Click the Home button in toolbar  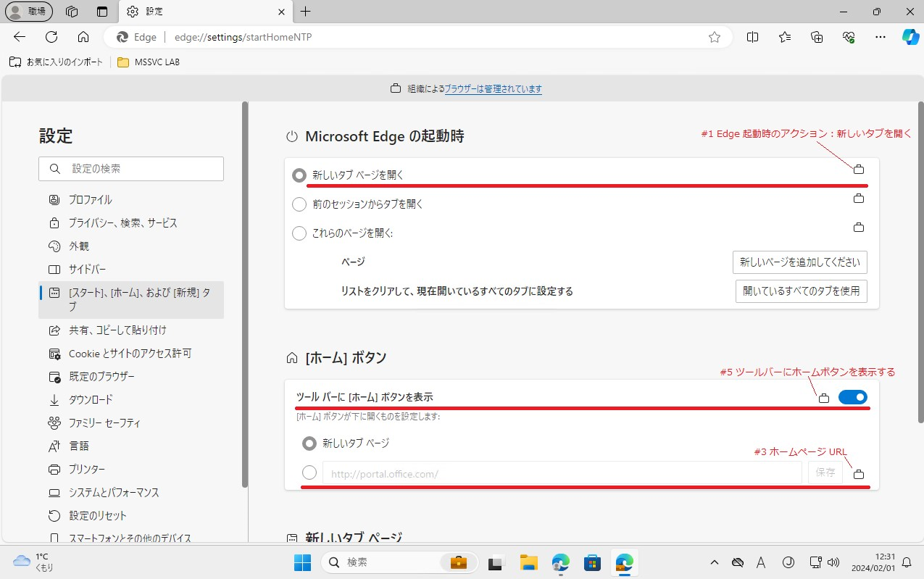click(83, 37)
